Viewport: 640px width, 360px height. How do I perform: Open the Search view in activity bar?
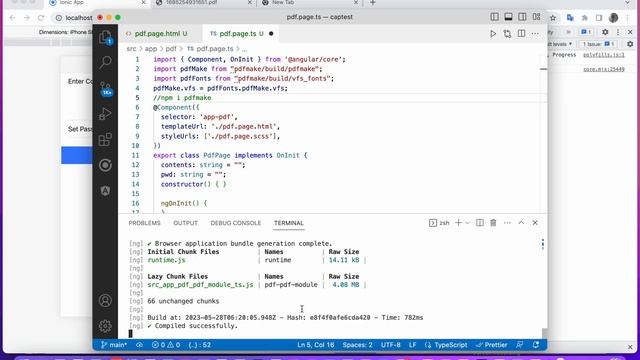105,62
